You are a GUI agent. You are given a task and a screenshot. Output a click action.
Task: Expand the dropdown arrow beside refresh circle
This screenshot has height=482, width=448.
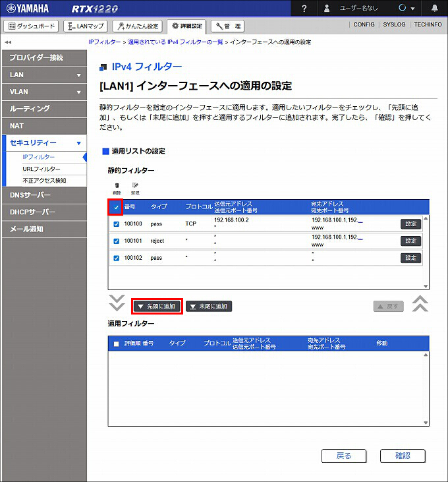click(x=412, y=9)
